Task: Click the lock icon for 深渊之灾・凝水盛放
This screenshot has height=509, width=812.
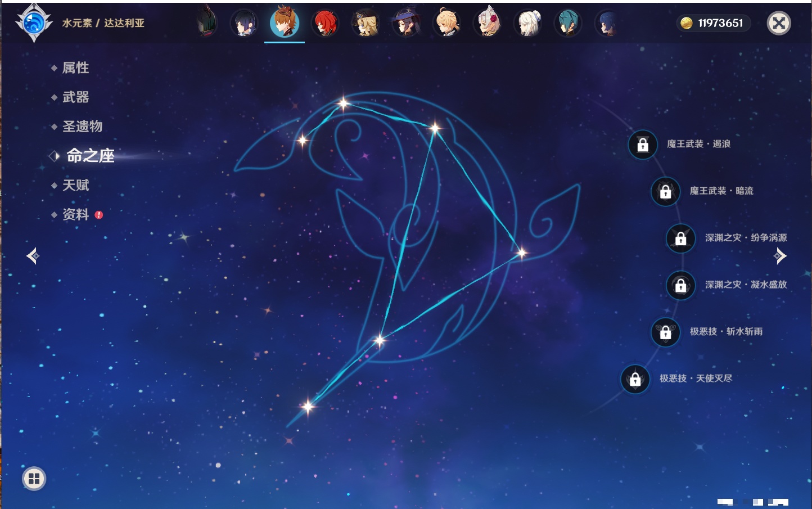Action: coord(680,285)
